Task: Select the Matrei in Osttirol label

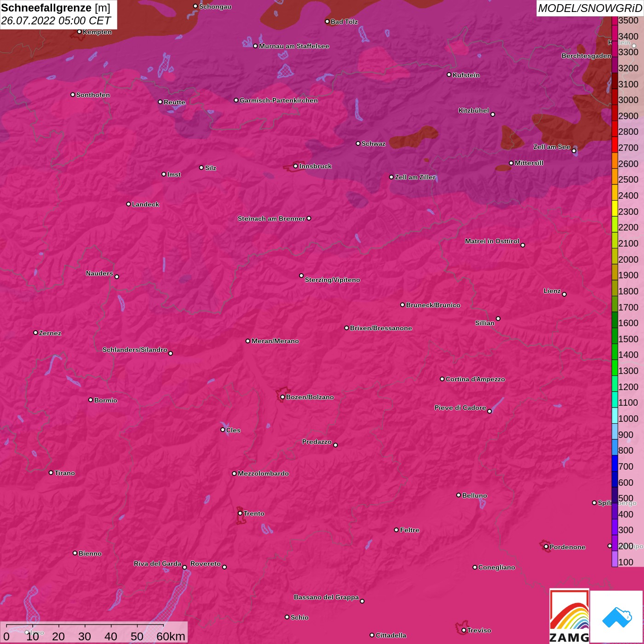Action: (492, 241)
